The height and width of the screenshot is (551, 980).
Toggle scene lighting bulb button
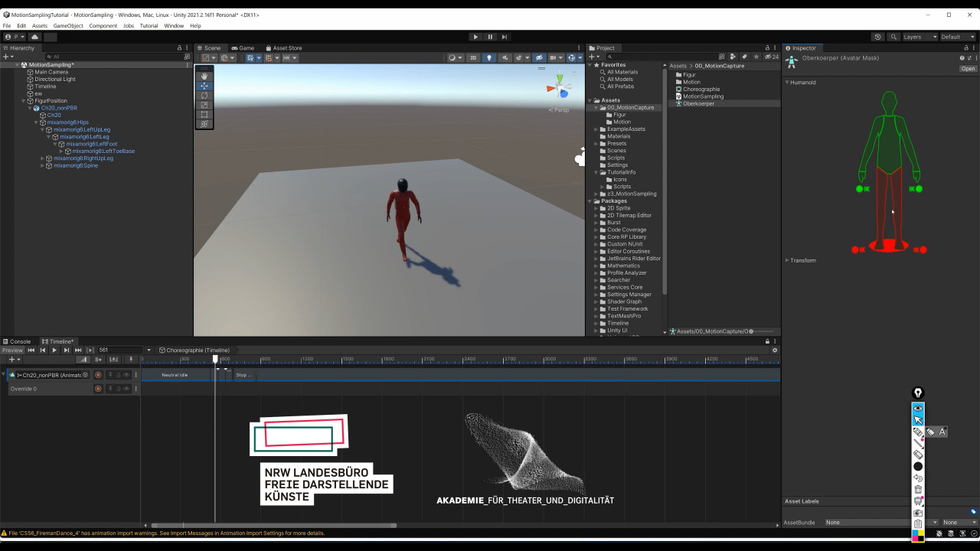tap(490, 58)
